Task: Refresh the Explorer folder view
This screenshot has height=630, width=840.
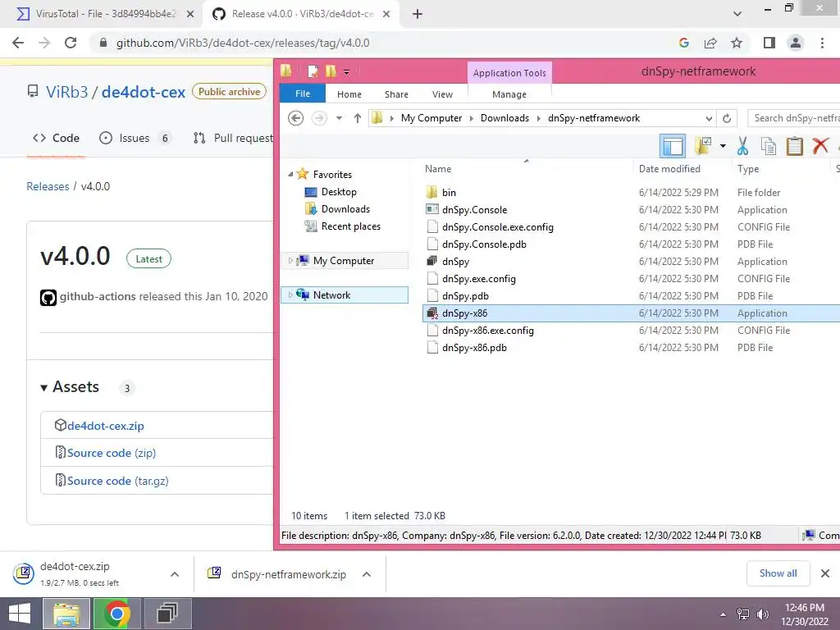Action: (727, 118)
